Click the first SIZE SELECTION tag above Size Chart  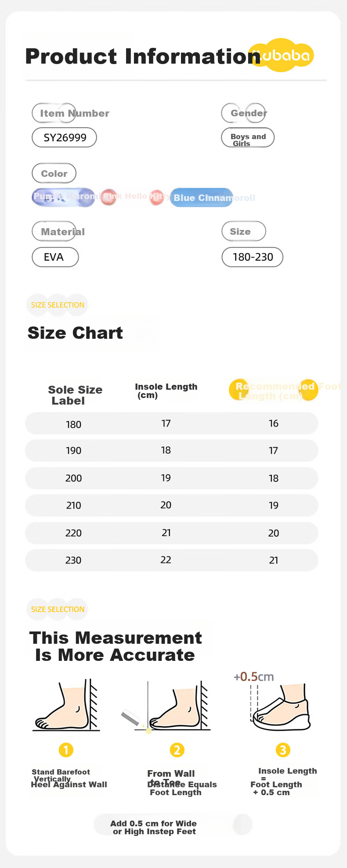pos(58,305)
